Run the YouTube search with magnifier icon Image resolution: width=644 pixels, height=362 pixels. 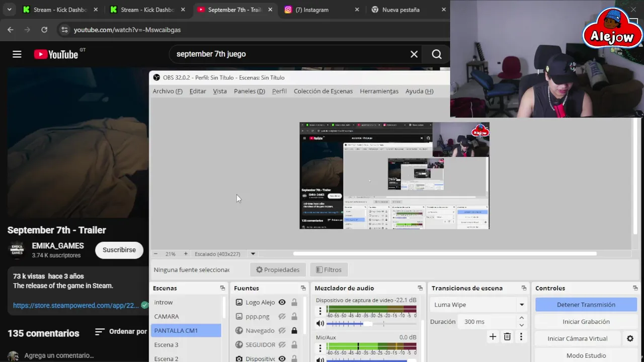437,54
